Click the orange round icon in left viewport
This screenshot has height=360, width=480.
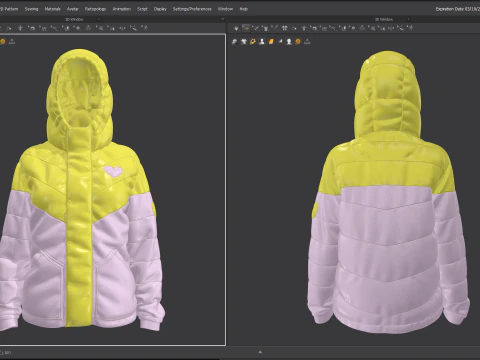pos(2,41)
